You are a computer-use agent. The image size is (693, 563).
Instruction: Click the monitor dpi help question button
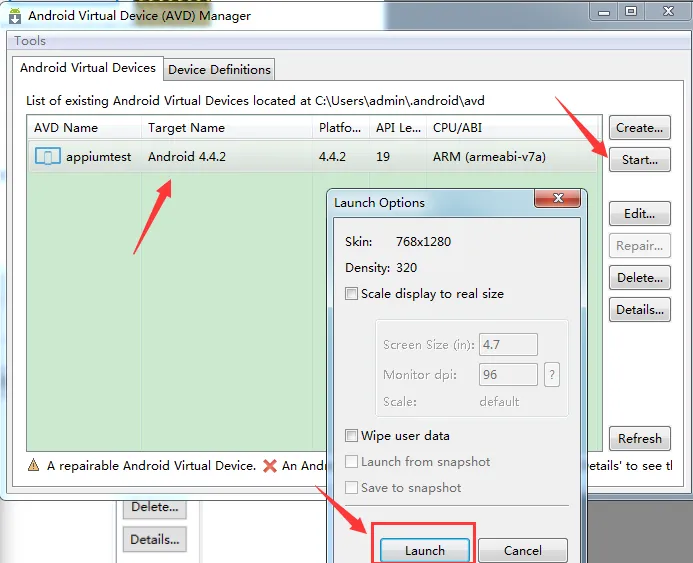pyautogui.click(x=552, y=375)
